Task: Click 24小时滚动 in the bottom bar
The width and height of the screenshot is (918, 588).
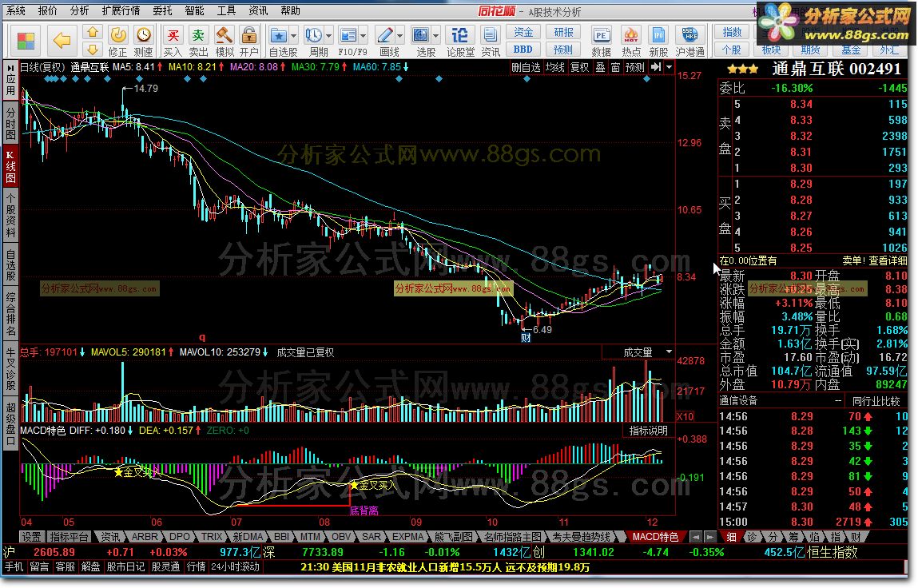Action: coord(235,567)
